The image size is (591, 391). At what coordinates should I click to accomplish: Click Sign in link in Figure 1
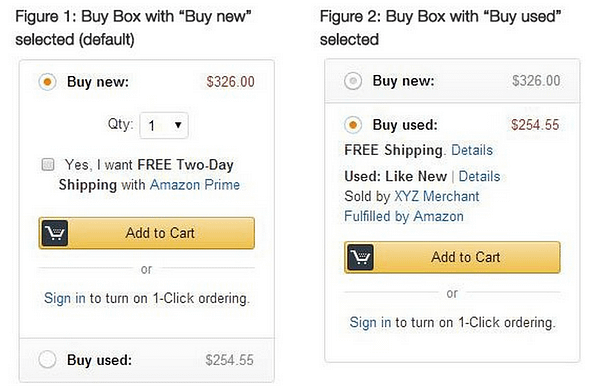click(x=65, y=298)
